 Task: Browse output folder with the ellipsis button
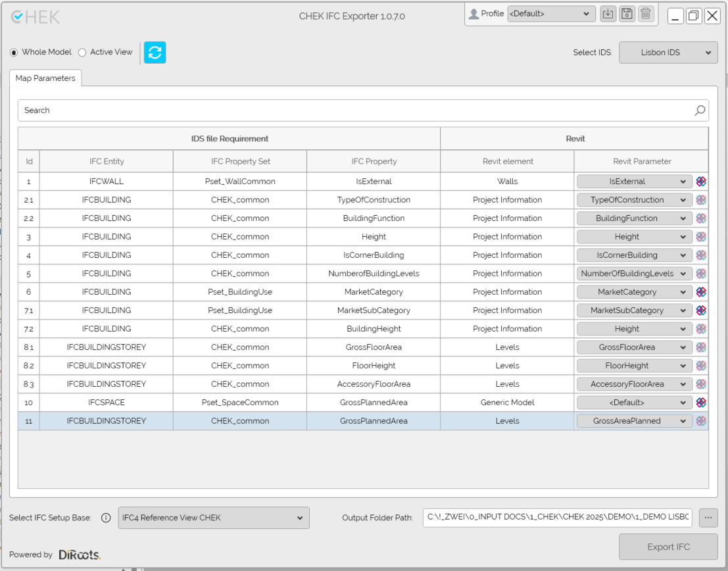coord(708,518)
